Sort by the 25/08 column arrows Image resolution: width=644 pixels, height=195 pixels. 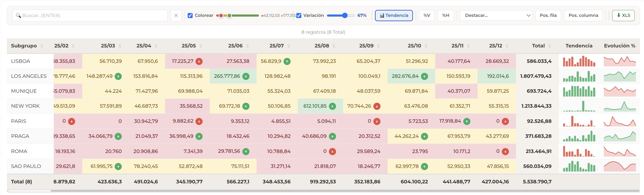(x=334, y=46)
